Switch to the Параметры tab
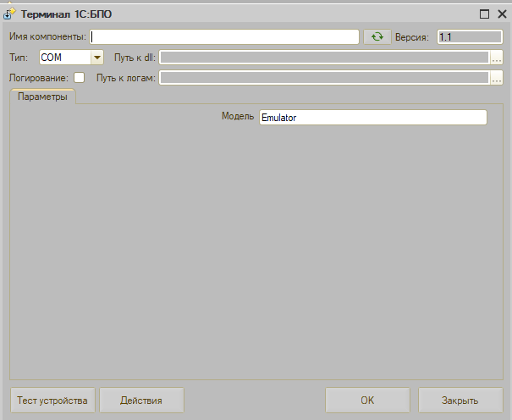This screenshot has width=512, height=420. coord(42,97)
